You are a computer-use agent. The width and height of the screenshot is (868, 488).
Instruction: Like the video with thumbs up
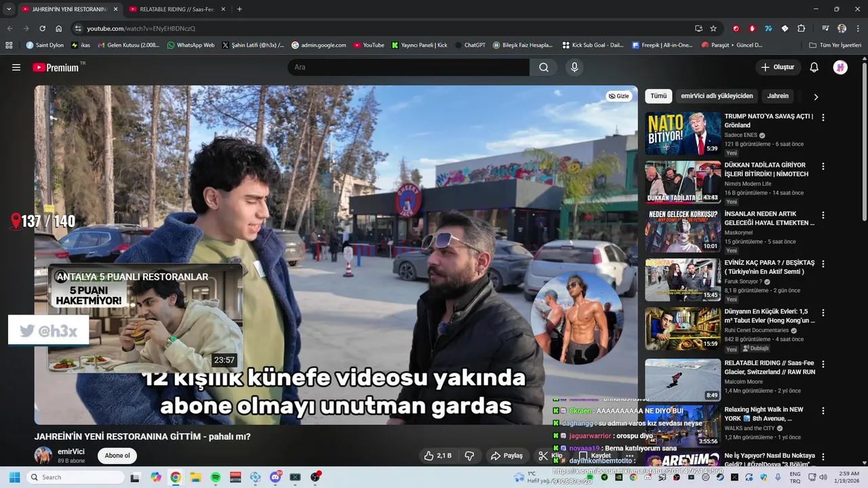coord(437,455)
